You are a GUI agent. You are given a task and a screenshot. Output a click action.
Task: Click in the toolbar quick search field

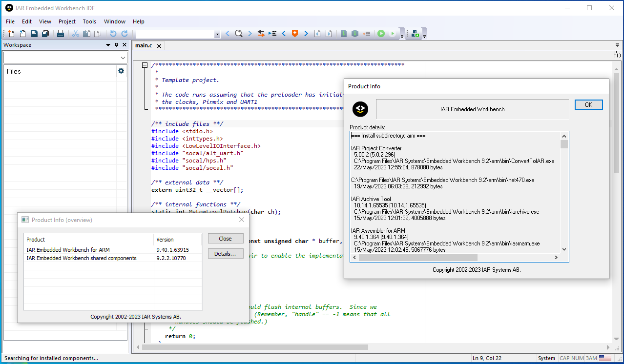(x=175, y=34)
